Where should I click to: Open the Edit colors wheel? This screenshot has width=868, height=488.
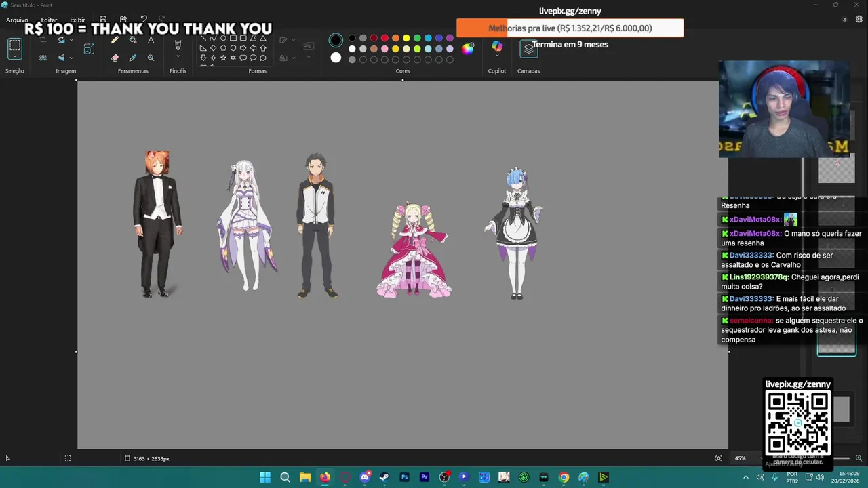468,48
